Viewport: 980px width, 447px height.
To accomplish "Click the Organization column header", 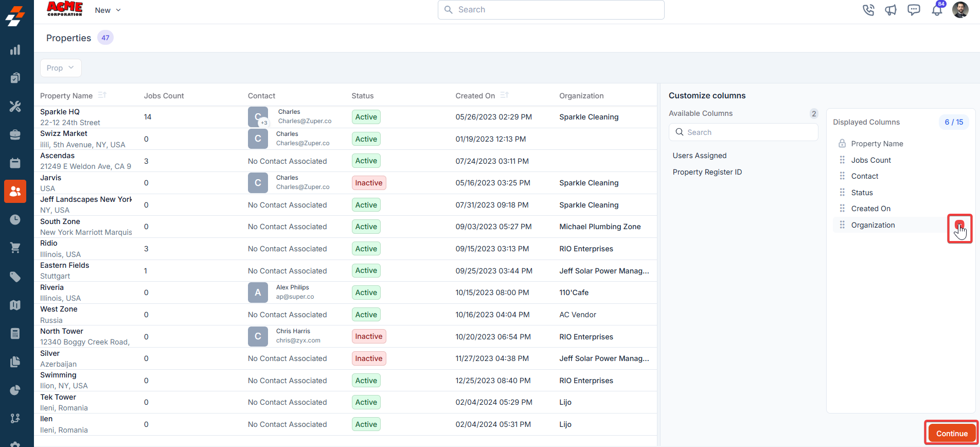I will pyautogui.click(x=581, y=96).
